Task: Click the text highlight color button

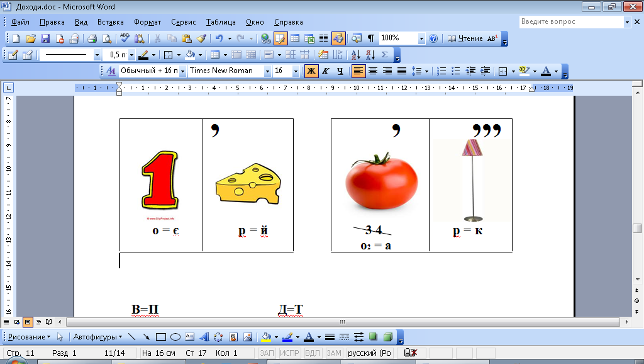Action: click(525, 71)
